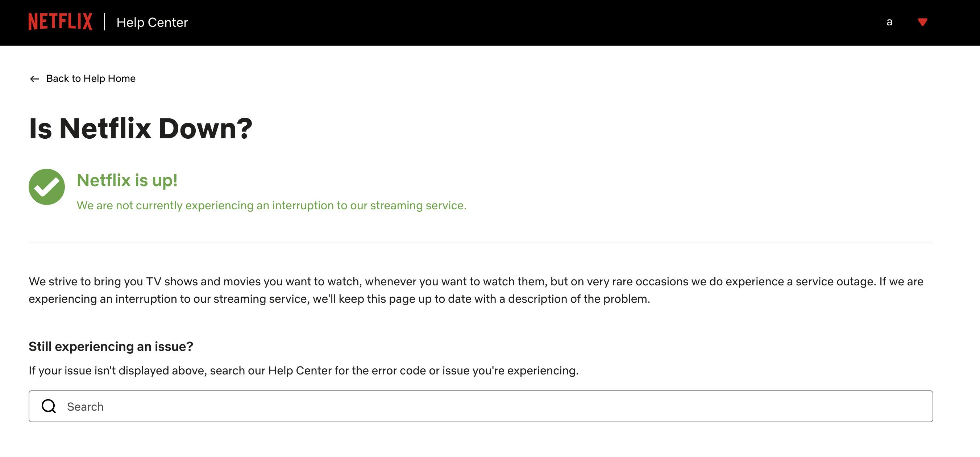Select 'Still experiencing an issue?' heading

click(111, 346)
